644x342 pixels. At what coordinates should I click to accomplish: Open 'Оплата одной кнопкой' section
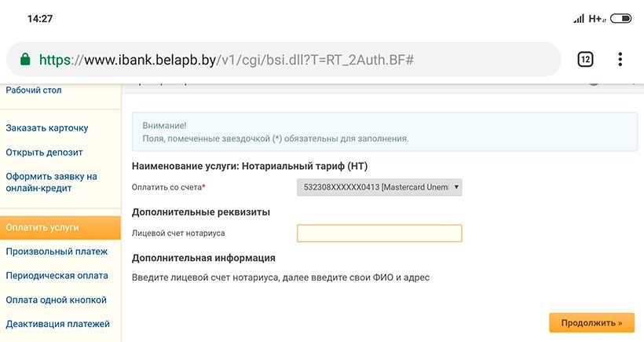56,300
